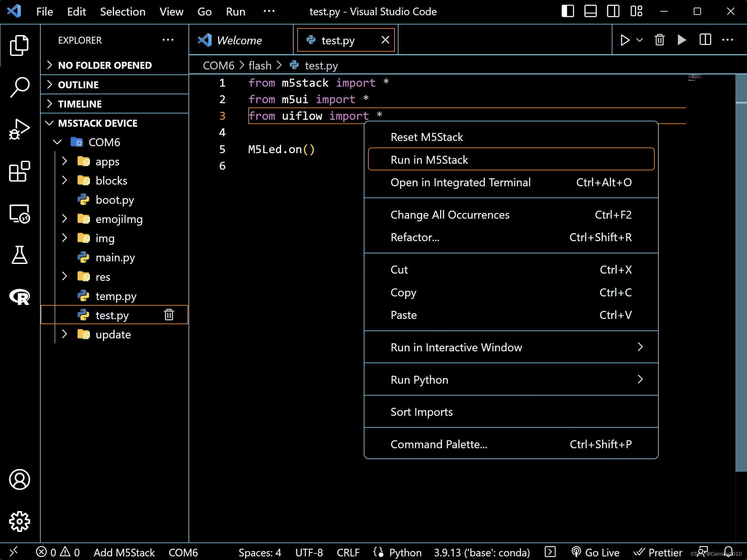Open the R extension view
The image size is (747, 560).
19,297
